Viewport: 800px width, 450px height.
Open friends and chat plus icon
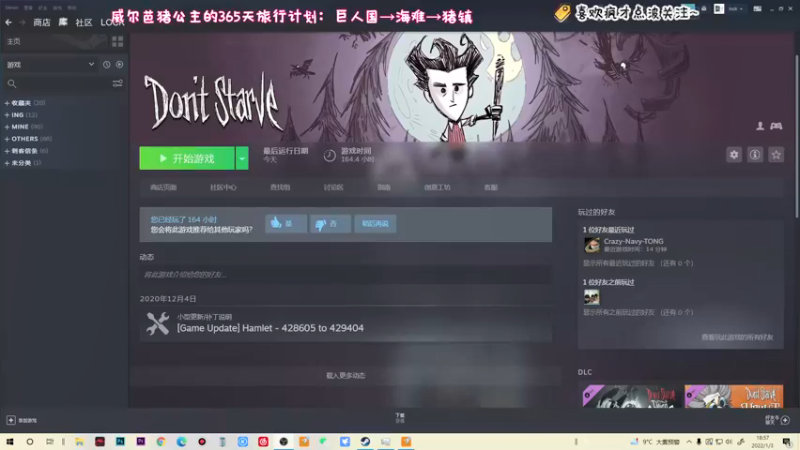click(785, 420)
